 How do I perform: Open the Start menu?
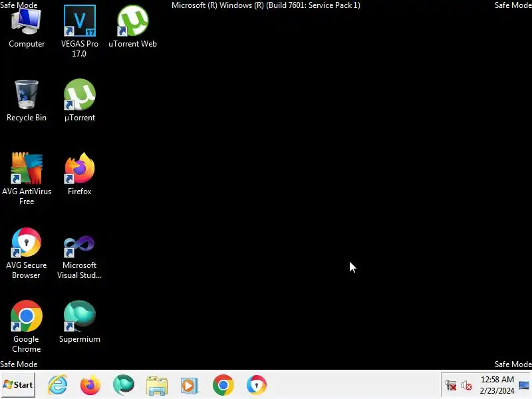click(x=18, y=385)
